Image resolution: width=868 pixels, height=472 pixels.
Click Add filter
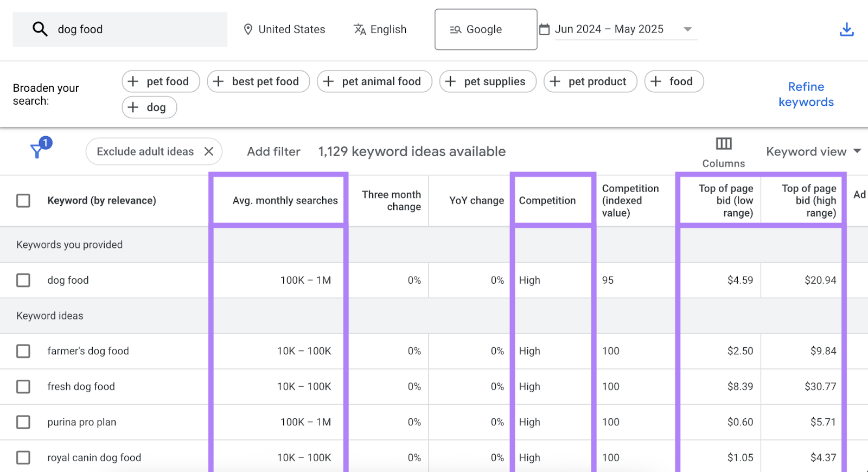pyautogui.click(x=273, y=151)
